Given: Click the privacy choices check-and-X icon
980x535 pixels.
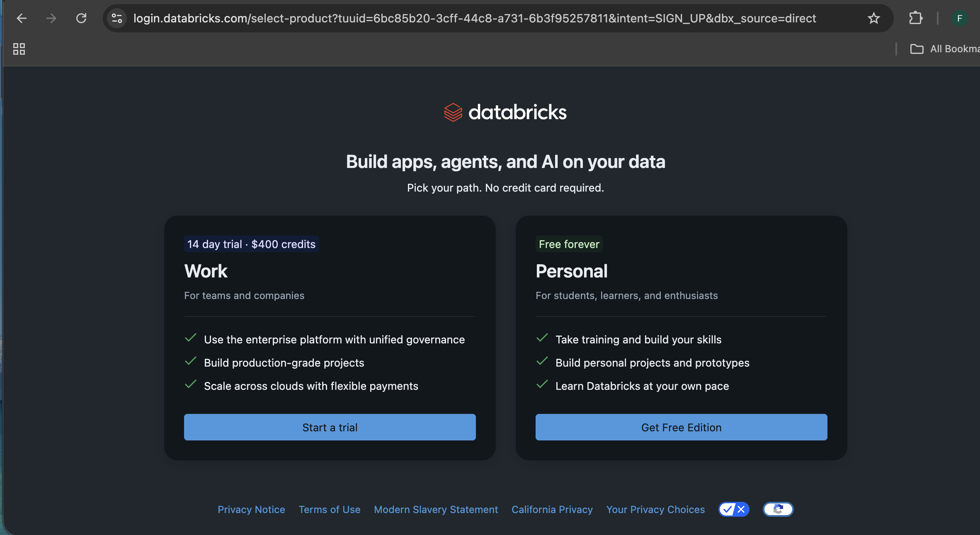Looking at the screenshot, I should 734,509.
